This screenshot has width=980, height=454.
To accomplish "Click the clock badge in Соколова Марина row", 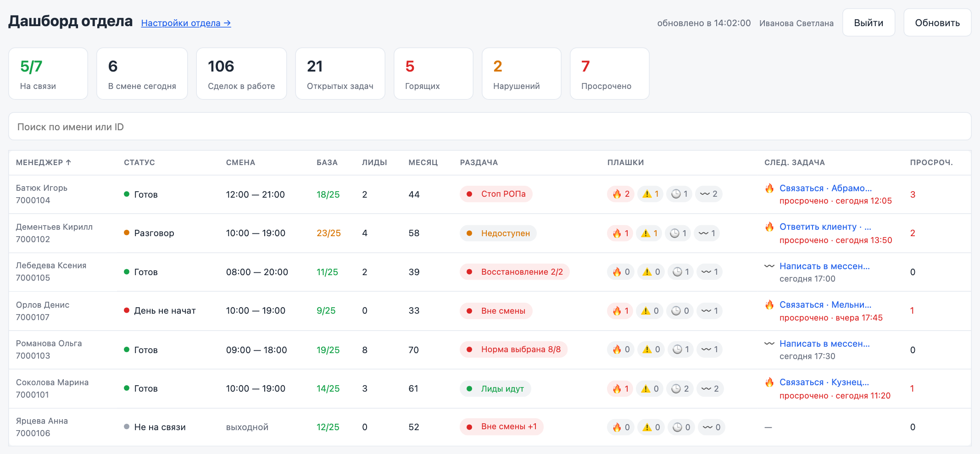I will (680, 389).
